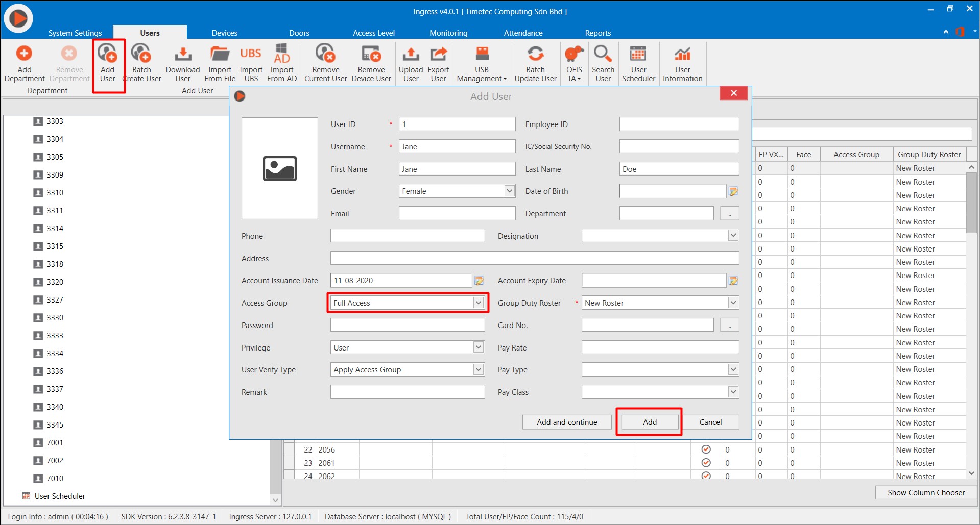The width and height of the screenshot is (980, 525).
Task: Click the Search User magnifier icon
Action: click(603, 54)
